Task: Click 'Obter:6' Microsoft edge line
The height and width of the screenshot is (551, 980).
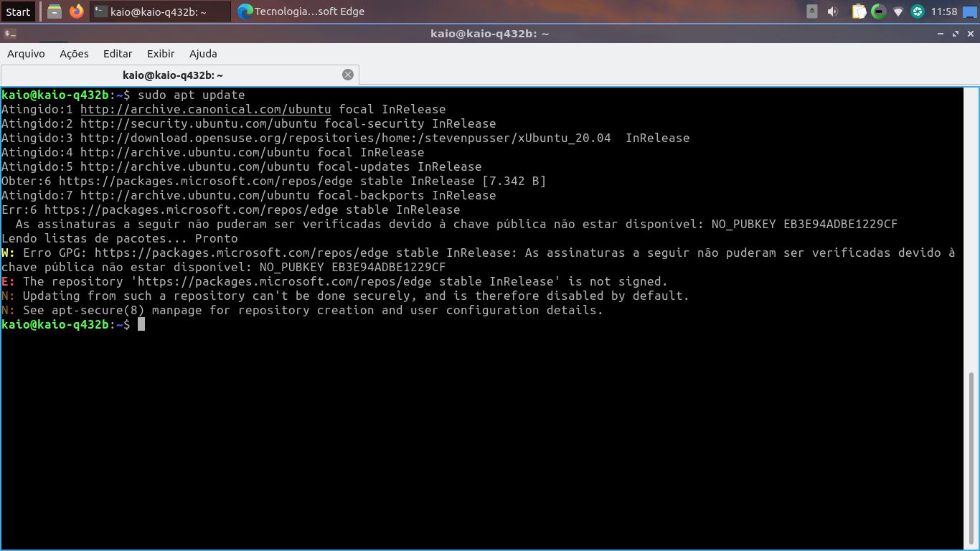Action: pyautogui.click(x=273, y=181)
